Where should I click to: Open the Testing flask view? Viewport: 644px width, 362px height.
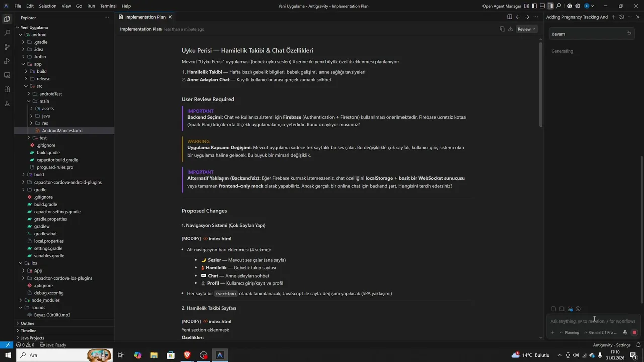7,103
